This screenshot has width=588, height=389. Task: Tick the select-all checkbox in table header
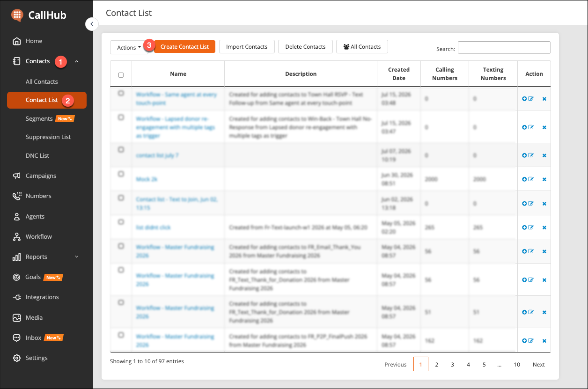click(x=121, y=75)
